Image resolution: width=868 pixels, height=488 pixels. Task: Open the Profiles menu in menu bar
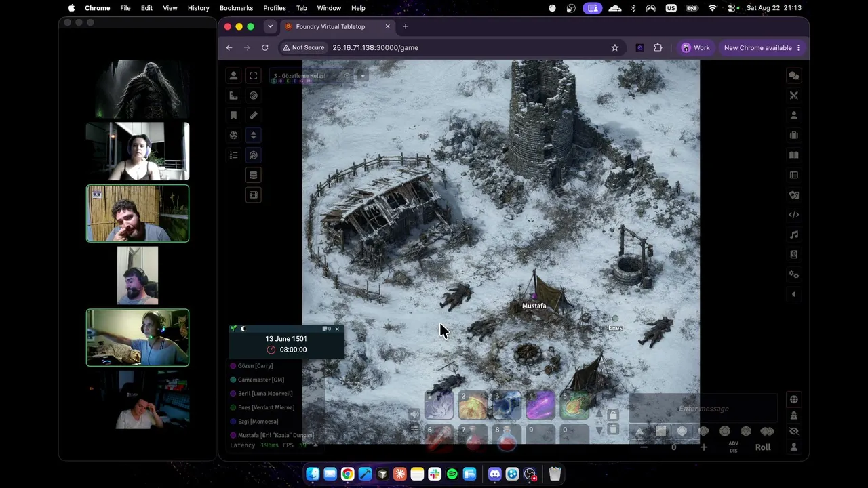click(275, 8)
